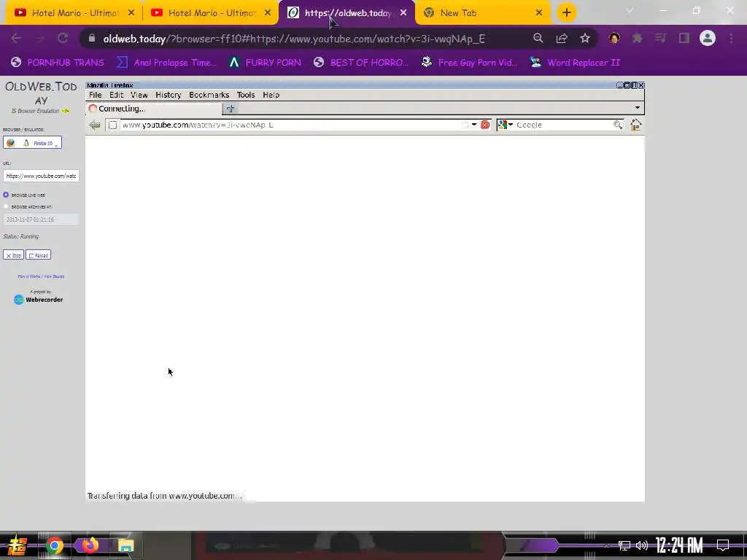
Task: Stop the emulated browser session
Action: 13,255
